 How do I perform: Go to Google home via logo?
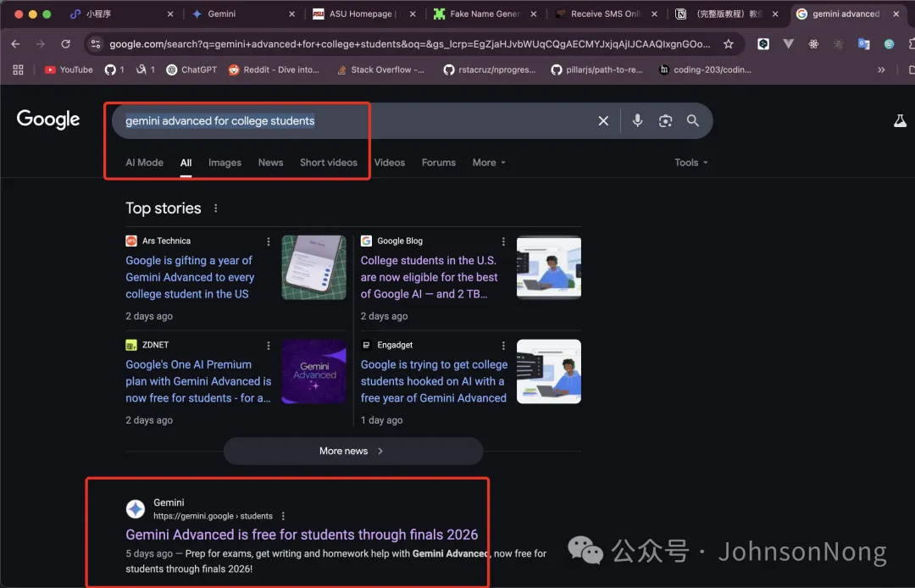(x=48, y=119)
